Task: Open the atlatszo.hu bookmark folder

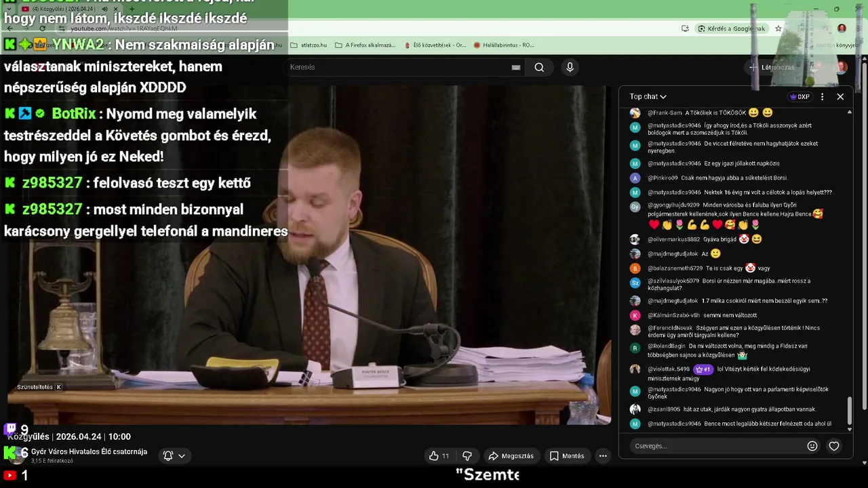Action: [x=309, y=45]
